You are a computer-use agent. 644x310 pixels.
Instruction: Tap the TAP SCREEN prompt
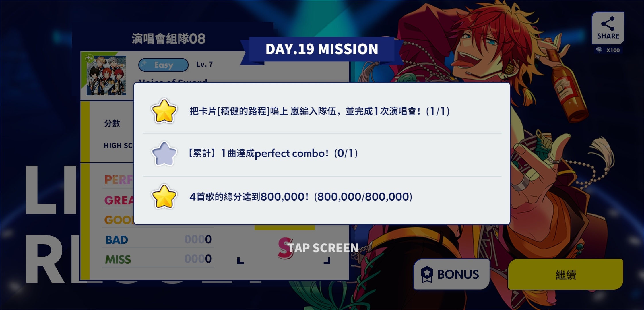(x=323, y=248)
